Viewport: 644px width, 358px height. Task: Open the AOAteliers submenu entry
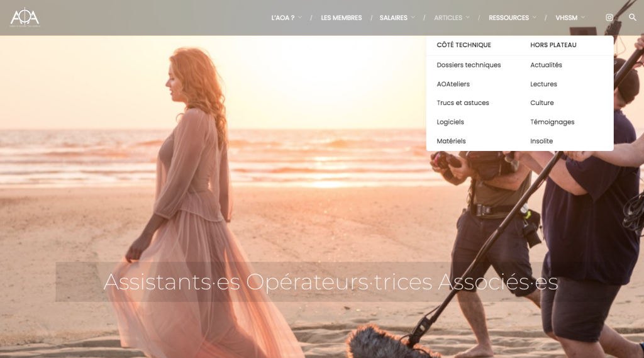pyautogui.click(x=453, y=84)
